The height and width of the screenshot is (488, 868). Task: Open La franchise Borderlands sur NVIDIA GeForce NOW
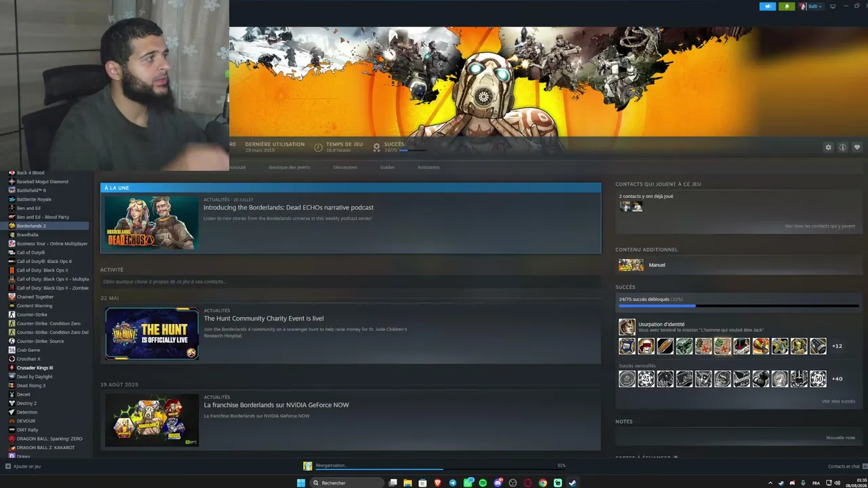click(x=276, y=405)
